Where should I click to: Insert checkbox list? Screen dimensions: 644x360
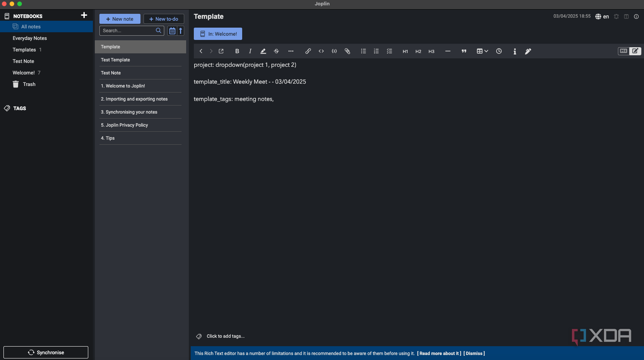pos(390,51)
